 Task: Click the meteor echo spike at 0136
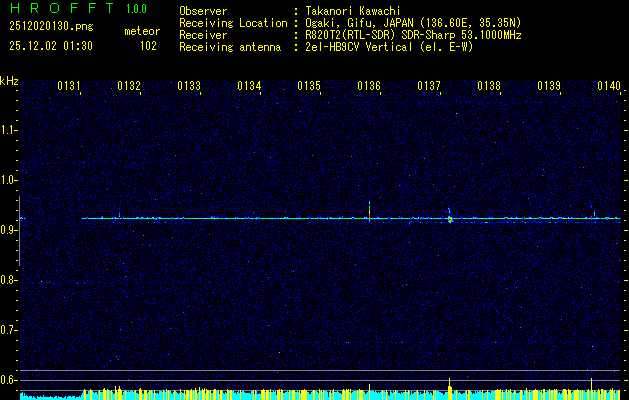click(369, 211)
